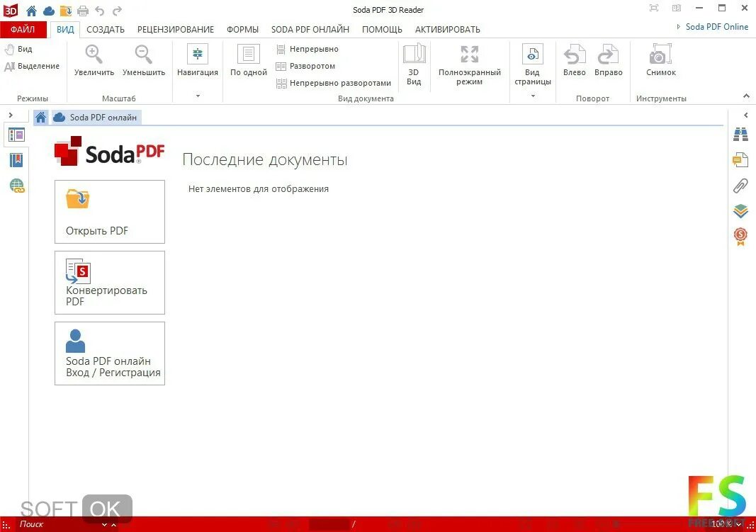Switch to the РЕЦЕНЗИРОВАНИЕ tab
Image resolution: width=756 pixels, height=532 pixels.
[176, 29]
